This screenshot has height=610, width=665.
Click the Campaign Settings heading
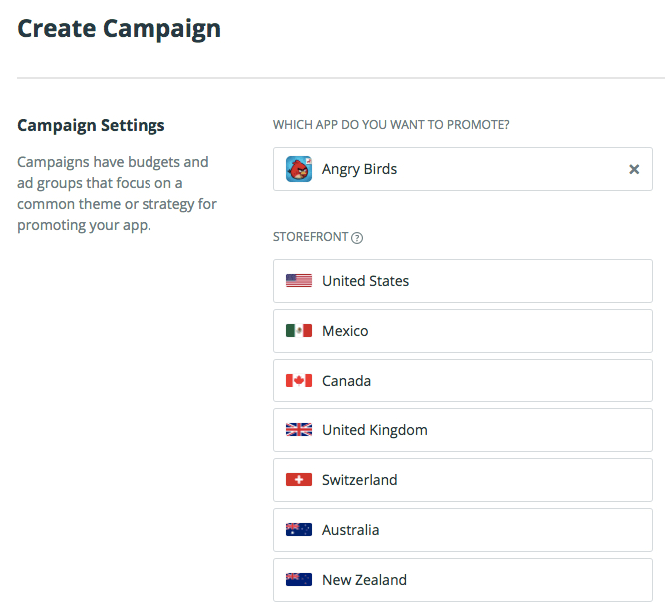(x=91, y=125)
